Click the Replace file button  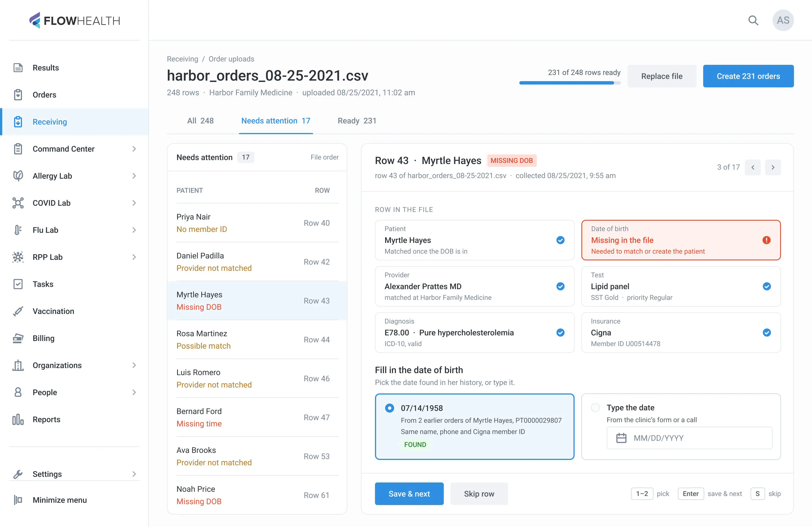pos(661,76)
